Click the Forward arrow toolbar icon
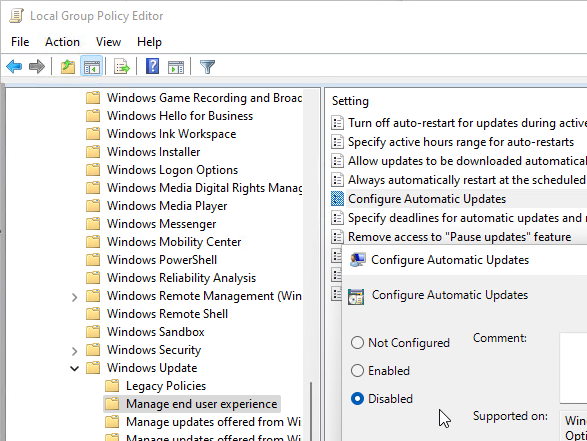 (x=37, y=67)
